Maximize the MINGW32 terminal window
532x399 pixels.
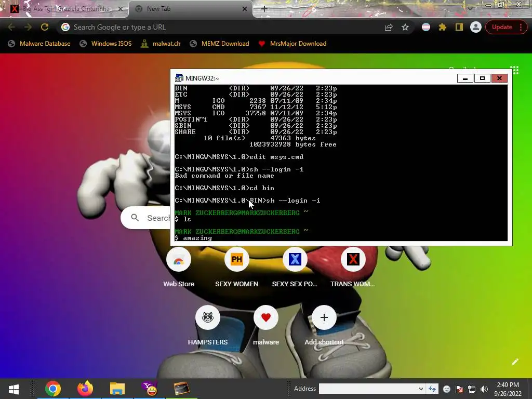pos(482,78)
